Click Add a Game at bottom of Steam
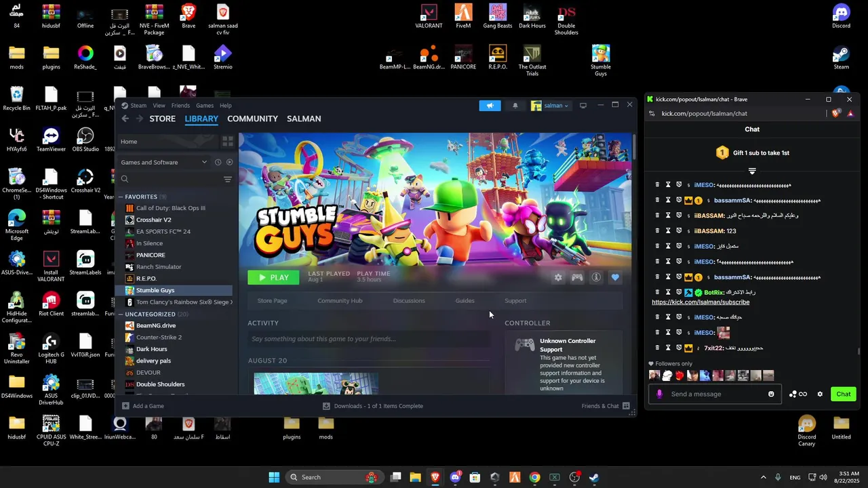Viewport: 868px width, 488px height. 143,406
